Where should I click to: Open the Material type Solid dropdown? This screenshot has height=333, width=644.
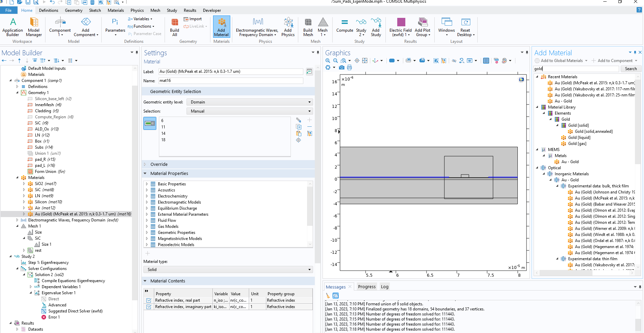tap(228, 270)
